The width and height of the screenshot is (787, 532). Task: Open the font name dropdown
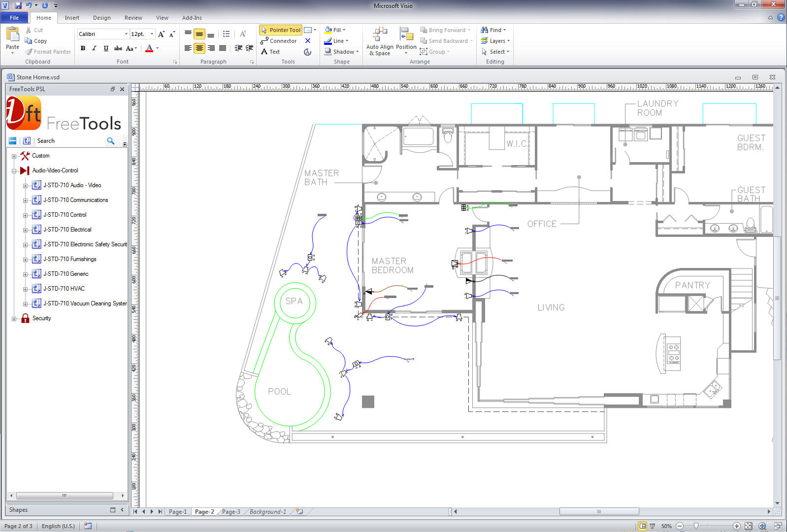[126, 34]
